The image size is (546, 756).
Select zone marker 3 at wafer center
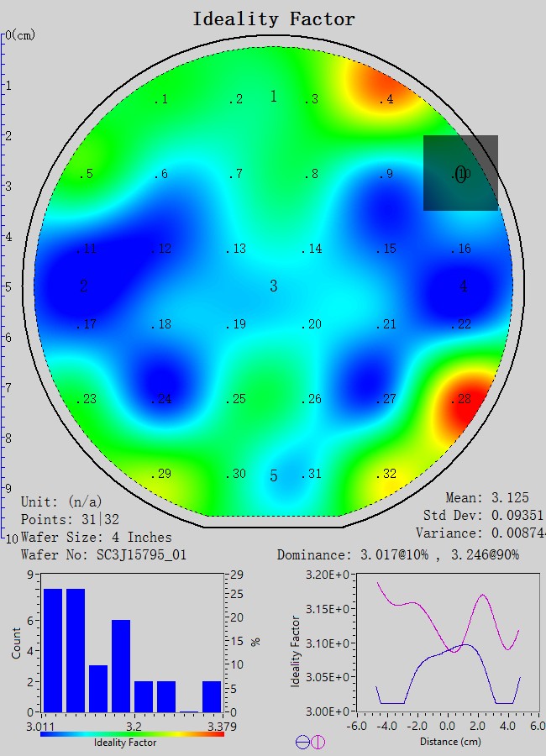point(273,286)
